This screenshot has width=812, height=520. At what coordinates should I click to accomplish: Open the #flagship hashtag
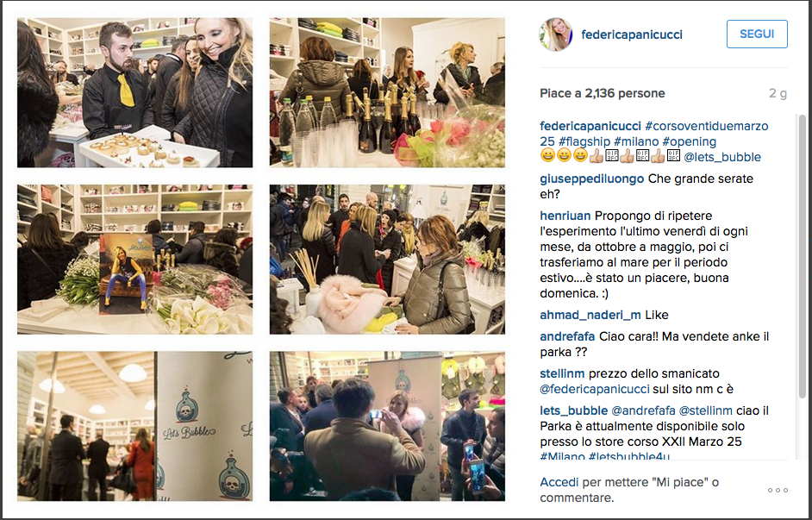pos(584,141)
